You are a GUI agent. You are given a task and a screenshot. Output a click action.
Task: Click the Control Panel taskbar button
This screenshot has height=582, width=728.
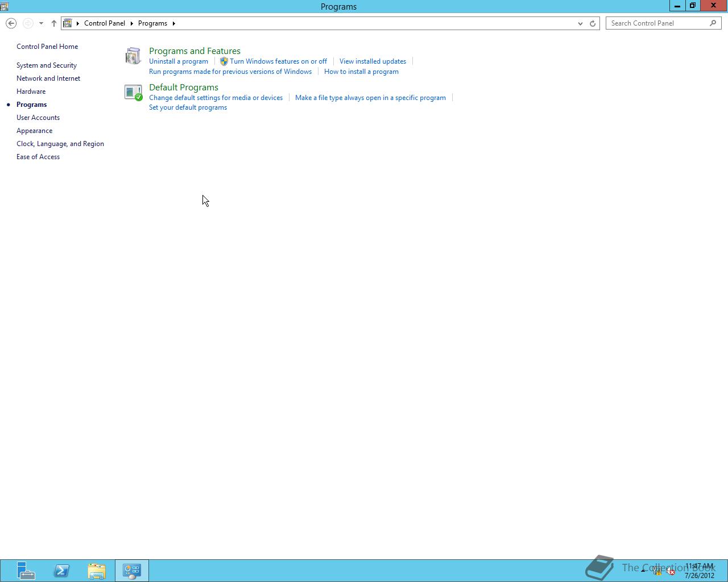pyautogui.click(x=132, y=571)
